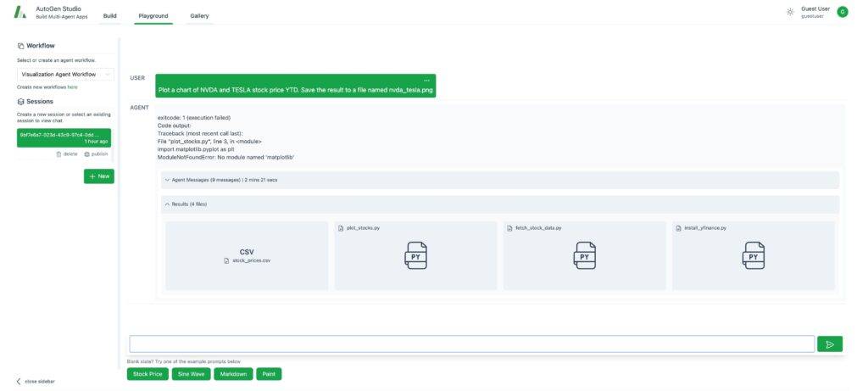This screenshot has height=391, width=868.
Task: Click the install_yfinance.py file name
Action: pos(705,228)
